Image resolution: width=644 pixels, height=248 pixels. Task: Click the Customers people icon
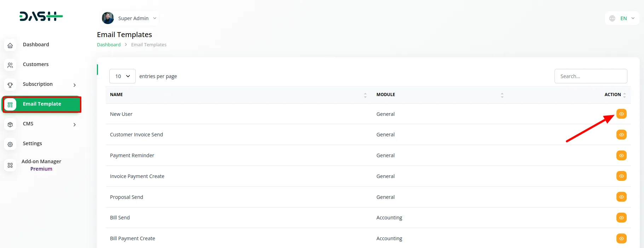pos(10,65)
